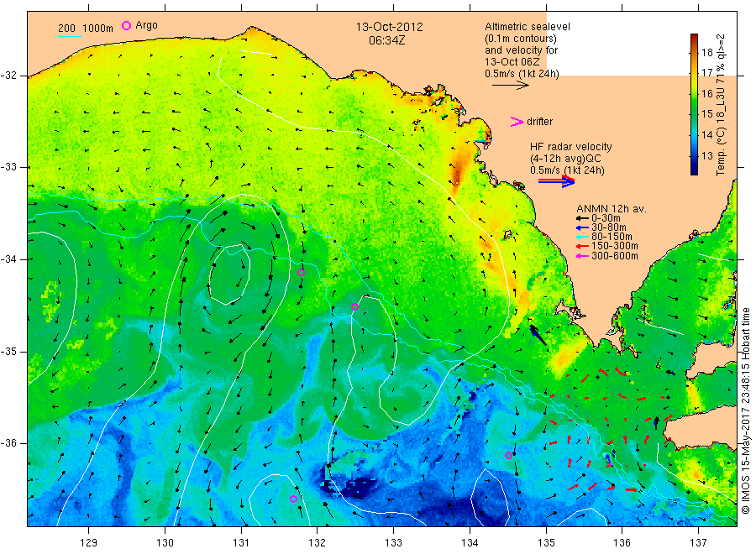The height and width of the screenshot is (554, 756).
Task: Click the '(4-12h avg)QC' text
Action: coord(565,159)
